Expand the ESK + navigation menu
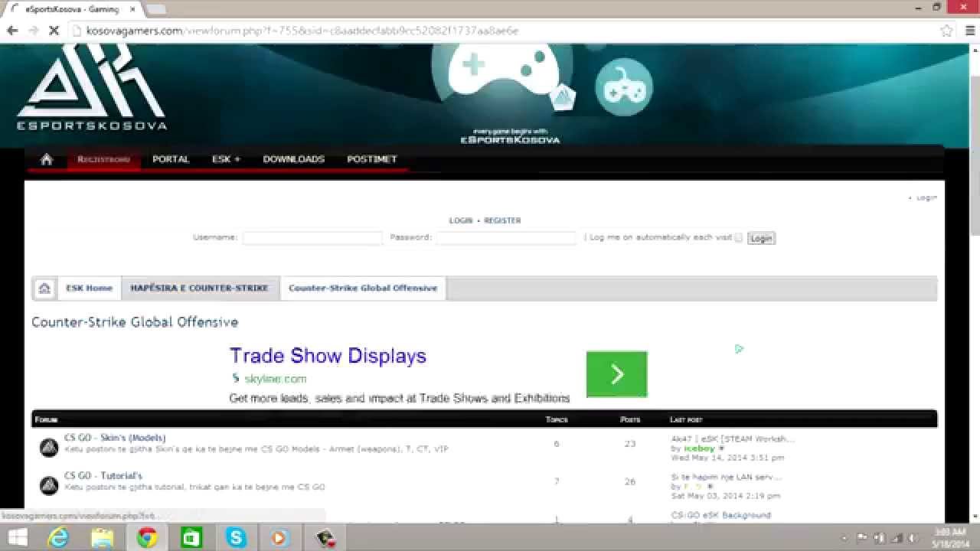The image size is (980, 551). (226, 159)
